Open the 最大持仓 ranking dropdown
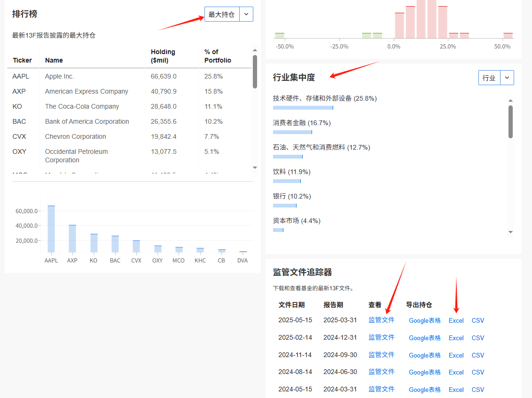Screen dimensions: 532x398 click(x=222, y=14)
